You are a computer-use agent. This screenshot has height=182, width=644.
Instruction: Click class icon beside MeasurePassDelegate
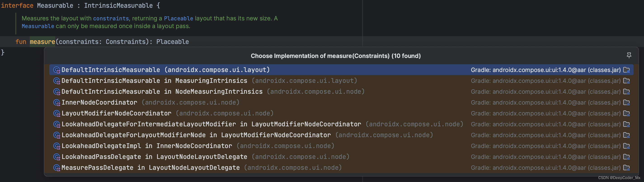[57, 168]
